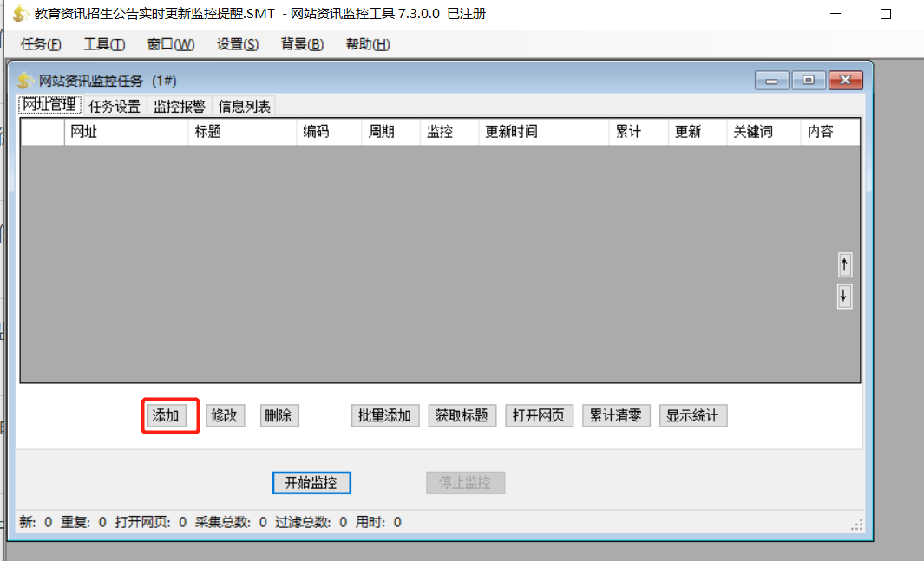Click the 打开网页: 0 status text

[151, 522]
